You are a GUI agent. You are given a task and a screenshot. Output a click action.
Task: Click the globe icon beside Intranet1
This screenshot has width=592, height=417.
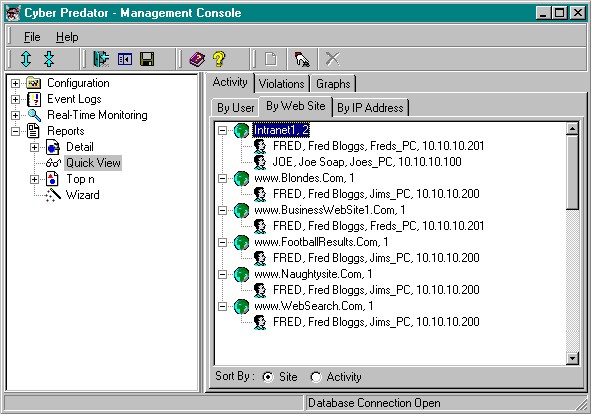241,131
